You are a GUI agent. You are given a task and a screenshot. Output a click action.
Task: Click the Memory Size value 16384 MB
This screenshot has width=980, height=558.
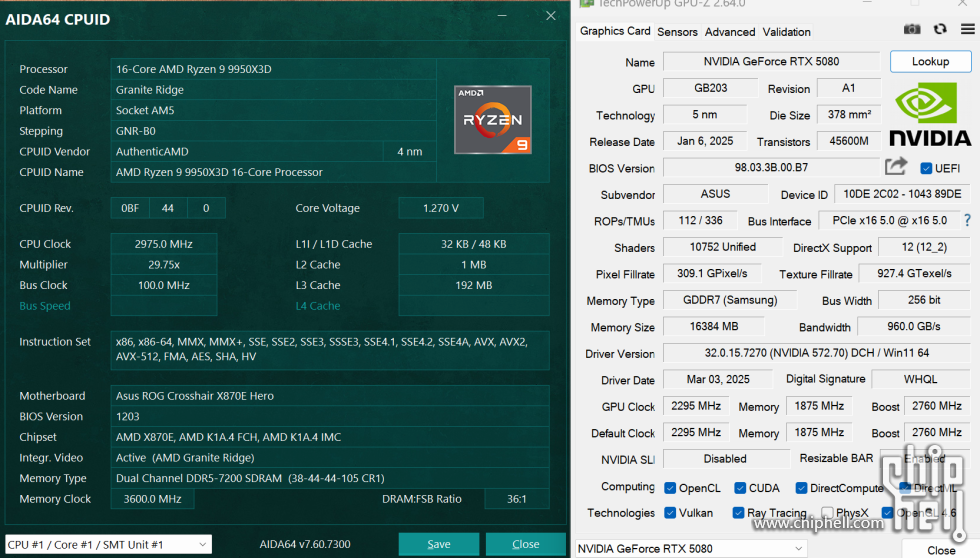point(714,326)
